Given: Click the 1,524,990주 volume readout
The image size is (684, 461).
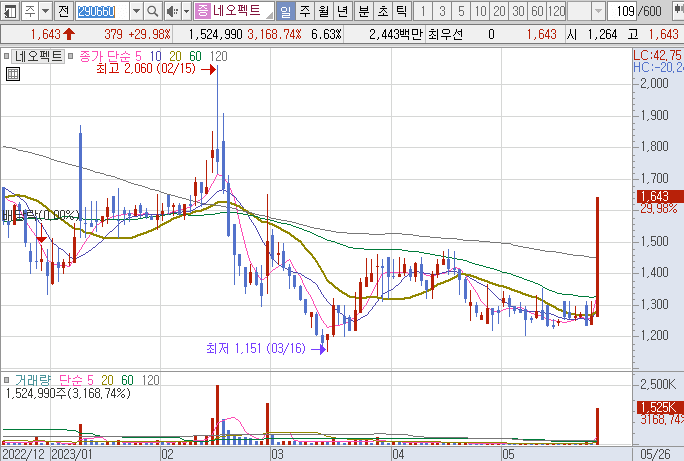Looking at the screenshot, I should point(68,393).
